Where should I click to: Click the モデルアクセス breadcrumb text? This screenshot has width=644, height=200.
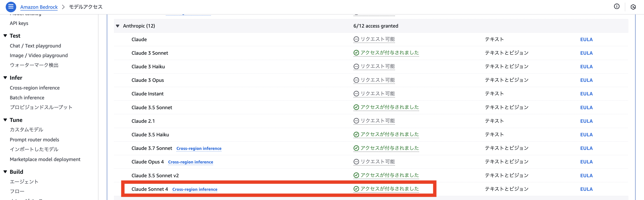coord(86,7)
